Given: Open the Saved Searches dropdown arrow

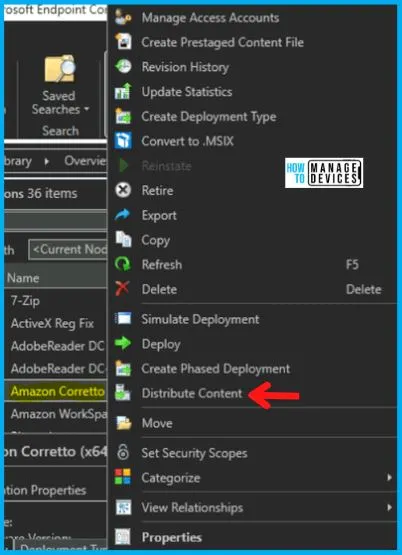Looking at the screenshot, I should [x=86, y=109].
